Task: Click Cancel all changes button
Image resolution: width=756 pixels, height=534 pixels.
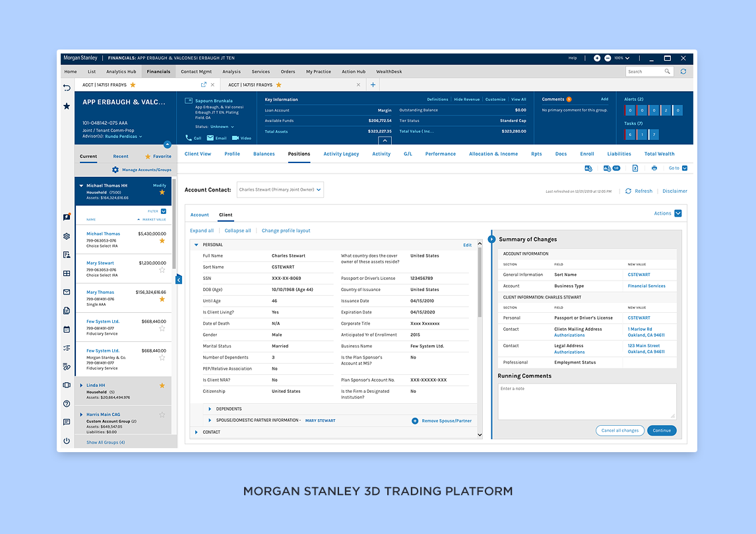Action: pos(619,430)
